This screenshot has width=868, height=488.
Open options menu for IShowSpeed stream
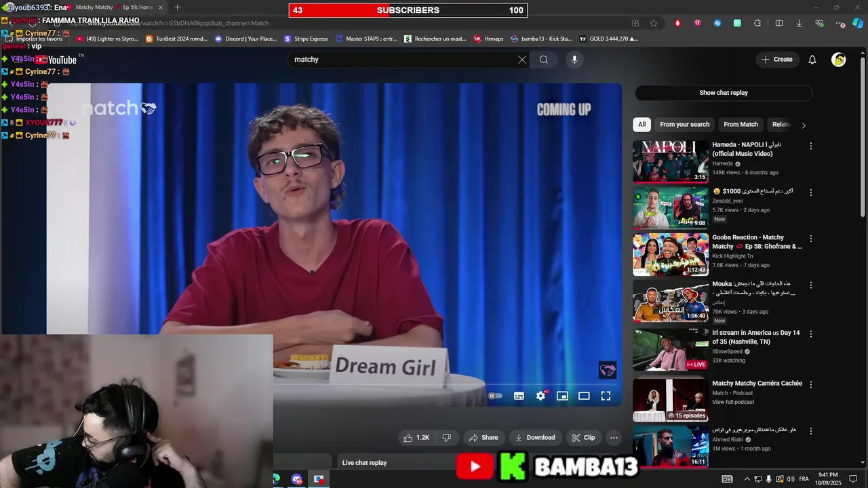tap(810, 333)
